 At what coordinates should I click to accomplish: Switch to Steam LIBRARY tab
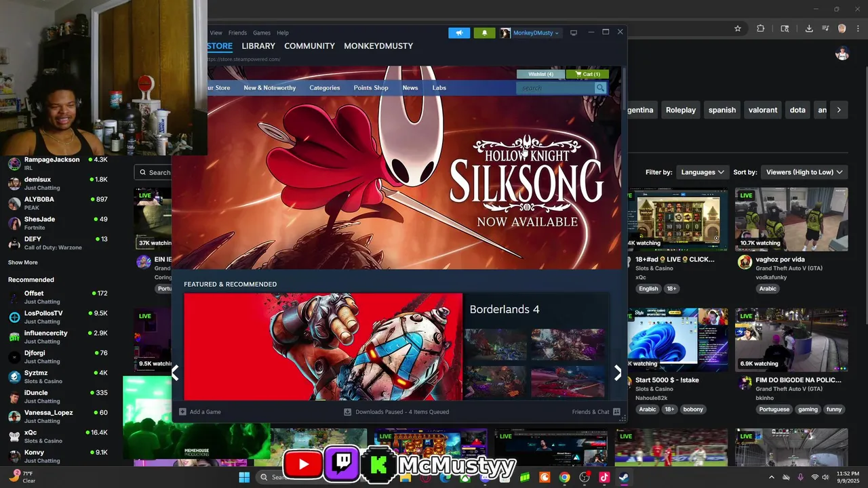click(258, 46)
